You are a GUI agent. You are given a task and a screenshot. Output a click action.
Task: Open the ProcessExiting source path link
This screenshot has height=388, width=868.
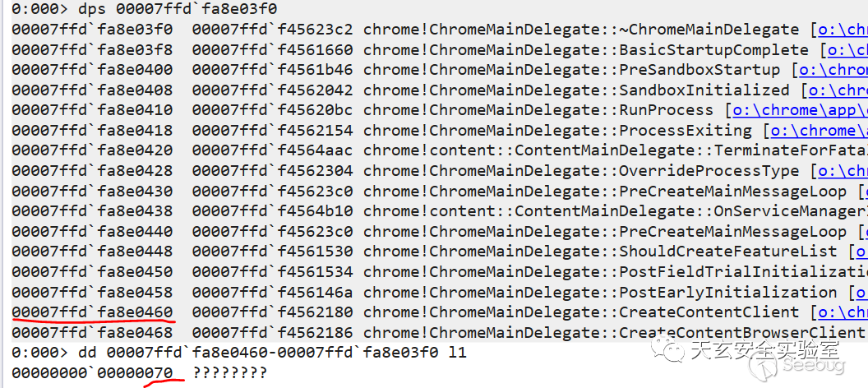pos(818,131)
